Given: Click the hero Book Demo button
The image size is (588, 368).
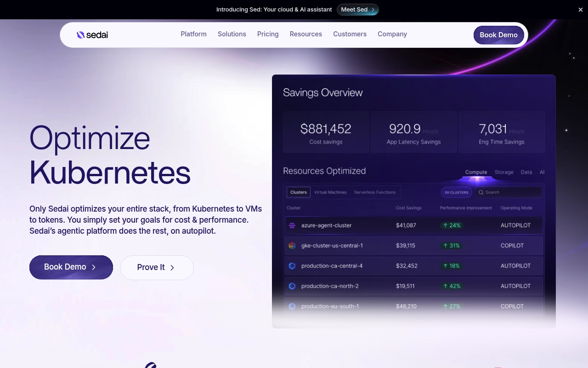Looking at the screenshot, I should tap(71, 267).
